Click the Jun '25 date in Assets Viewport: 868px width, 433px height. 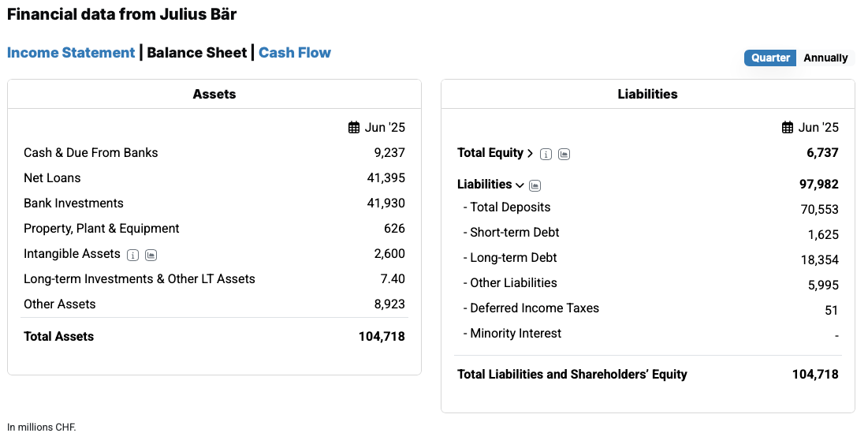pyautogui.click(x=385, y=128)
